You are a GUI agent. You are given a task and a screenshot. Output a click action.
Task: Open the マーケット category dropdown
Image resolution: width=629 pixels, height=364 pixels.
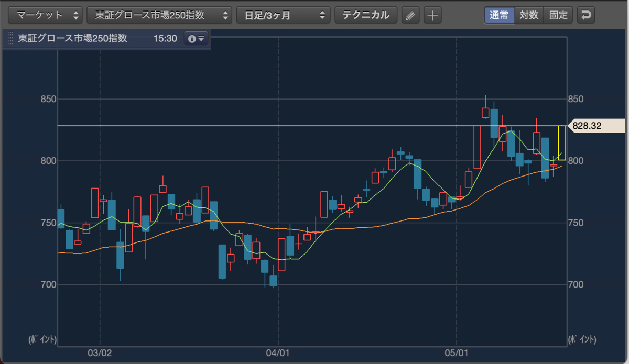click(46, 15)
